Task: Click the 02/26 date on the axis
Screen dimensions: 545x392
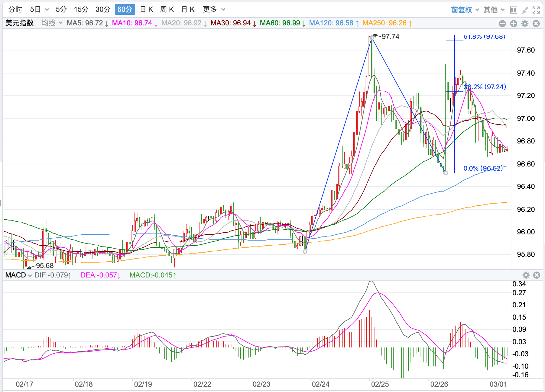Action: [x=439, y=384]
